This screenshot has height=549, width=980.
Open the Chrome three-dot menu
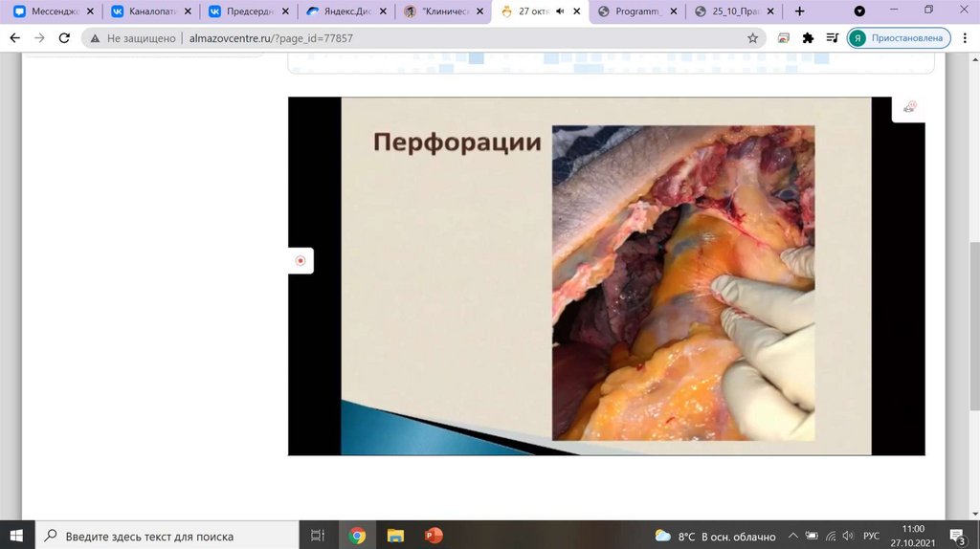tap(965, 38)
